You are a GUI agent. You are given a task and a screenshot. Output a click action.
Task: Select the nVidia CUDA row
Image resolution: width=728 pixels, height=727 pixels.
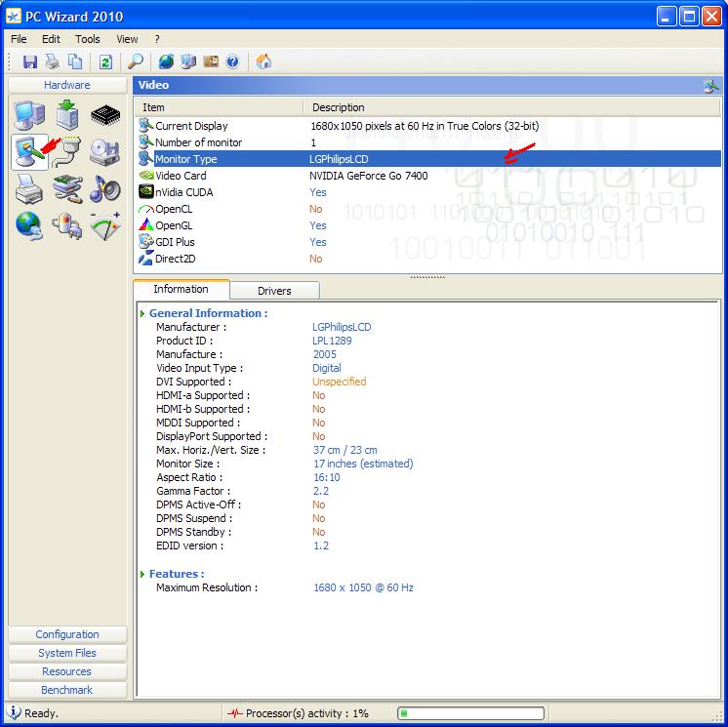(428, 192)
